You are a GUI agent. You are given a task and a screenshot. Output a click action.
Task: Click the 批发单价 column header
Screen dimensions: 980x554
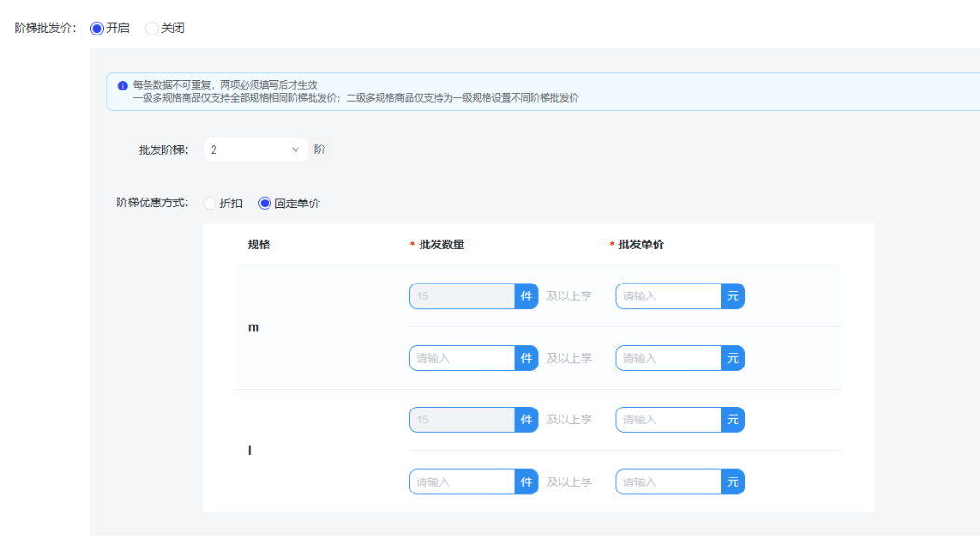tap(641, 244)
